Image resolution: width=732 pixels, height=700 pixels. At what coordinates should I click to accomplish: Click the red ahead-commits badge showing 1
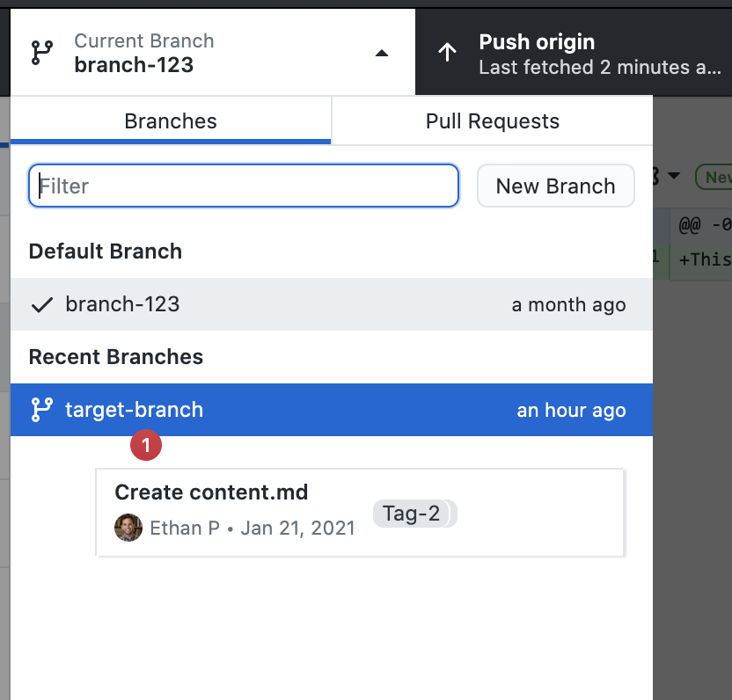(145, 445)
